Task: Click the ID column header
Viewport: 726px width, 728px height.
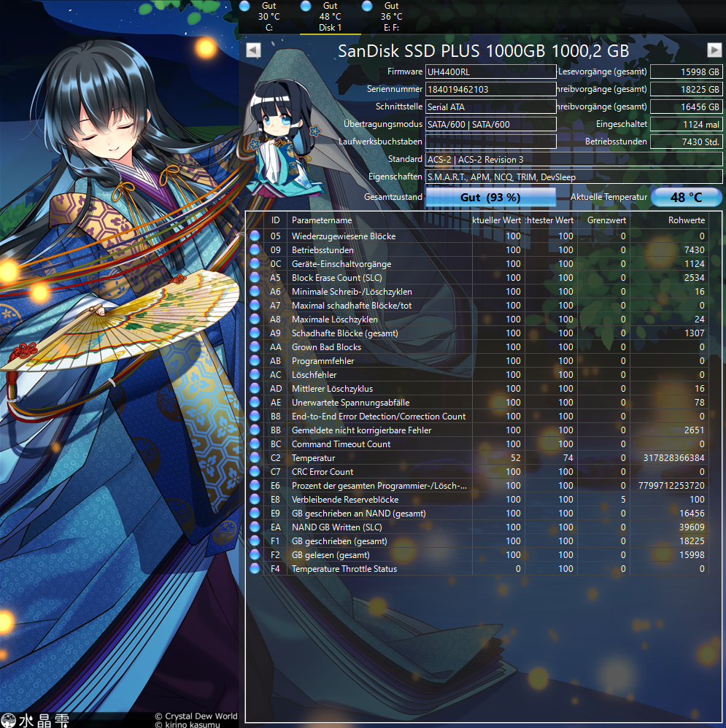Action: (276, 220)
